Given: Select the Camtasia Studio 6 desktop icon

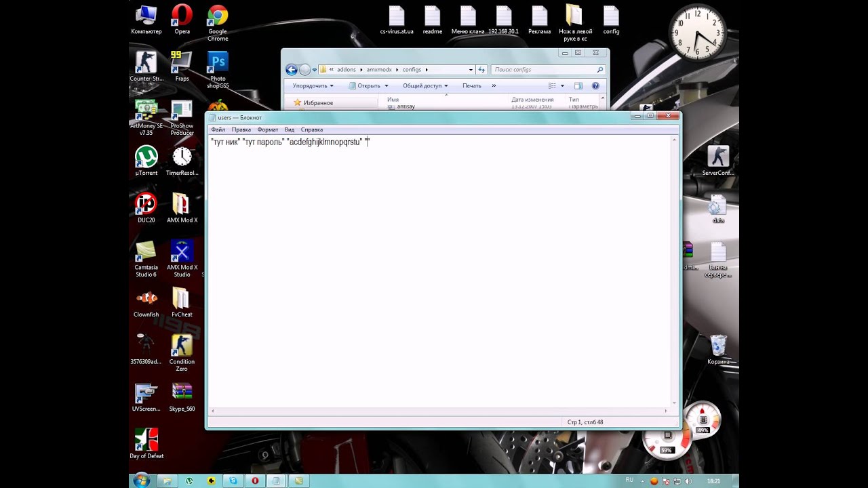Looking at the screenshot, I should [x=146, y=258].
